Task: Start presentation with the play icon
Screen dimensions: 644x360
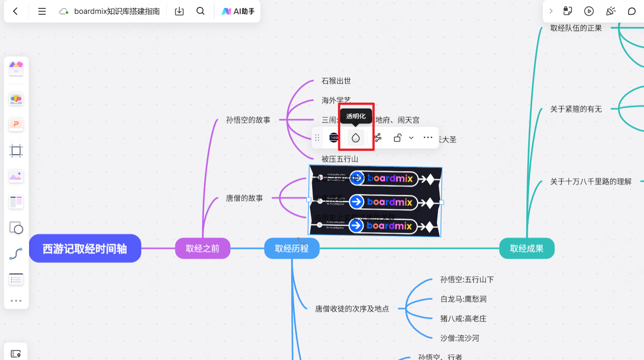Action: click(x=589, y=11)
